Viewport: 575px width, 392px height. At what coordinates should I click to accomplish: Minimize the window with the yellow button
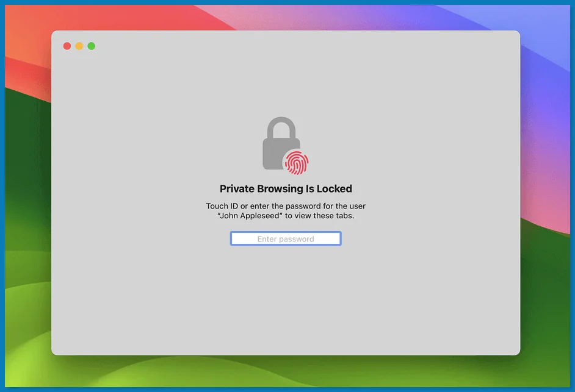coord(79,46)
